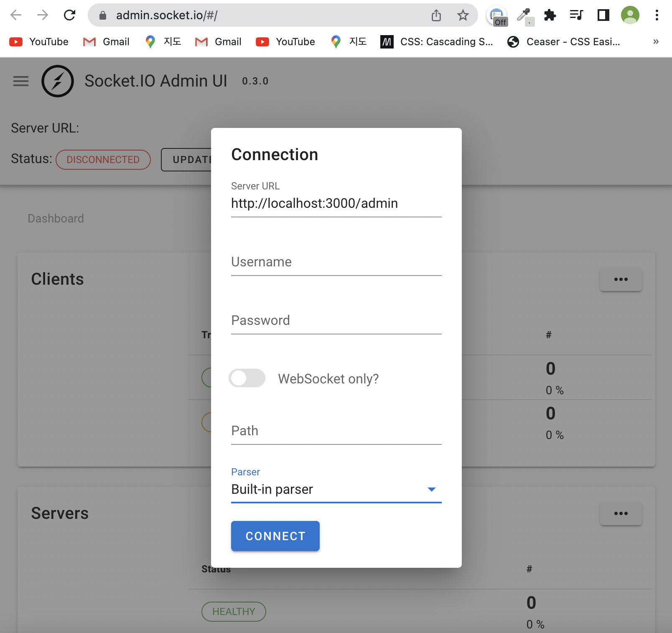Open the second Gmail bookmark
672x633 pixels.
point(218,42)
